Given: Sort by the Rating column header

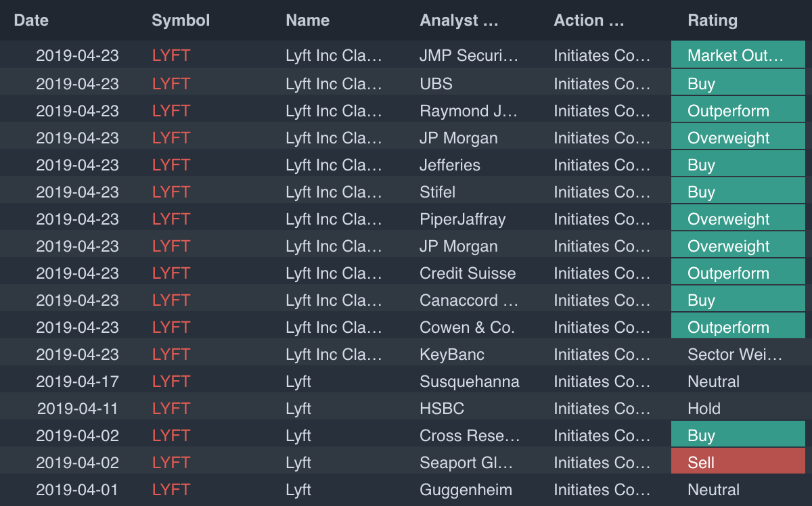Looking at the screenshot, I should pos(713,20).
